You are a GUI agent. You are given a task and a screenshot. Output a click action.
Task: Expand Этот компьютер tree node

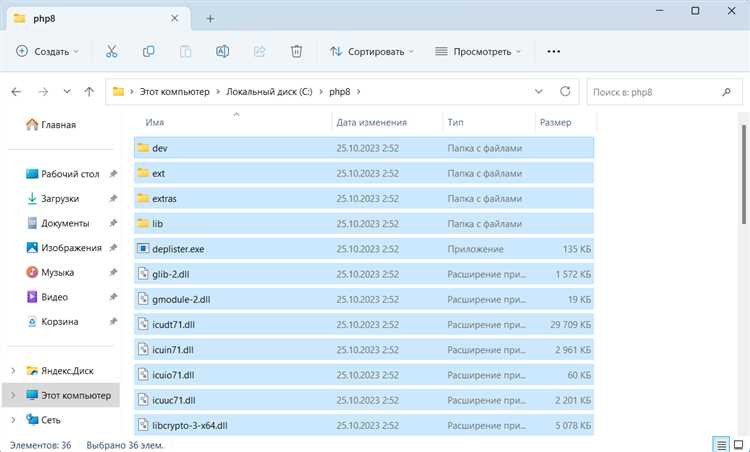coord(13,395)
